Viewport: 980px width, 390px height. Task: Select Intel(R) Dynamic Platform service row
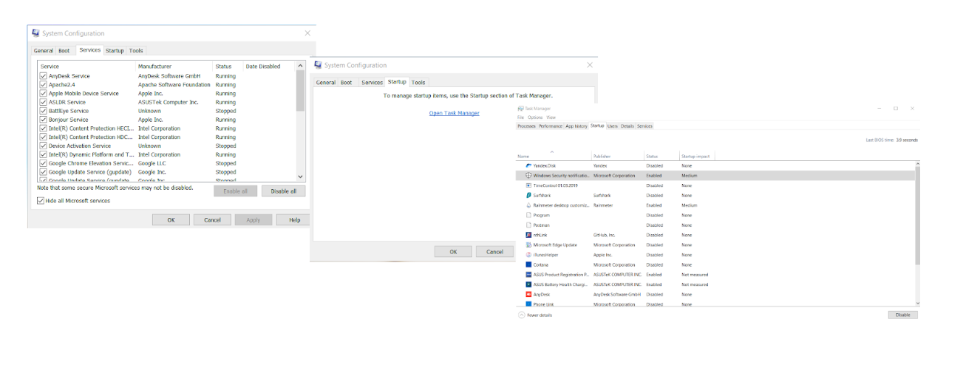167,155
